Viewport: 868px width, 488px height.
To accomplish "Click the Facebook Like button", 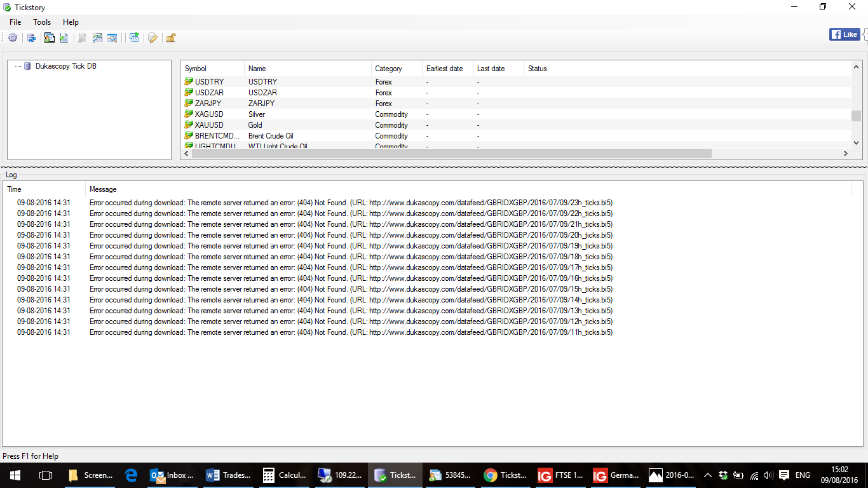I will (x=844, y=34).
